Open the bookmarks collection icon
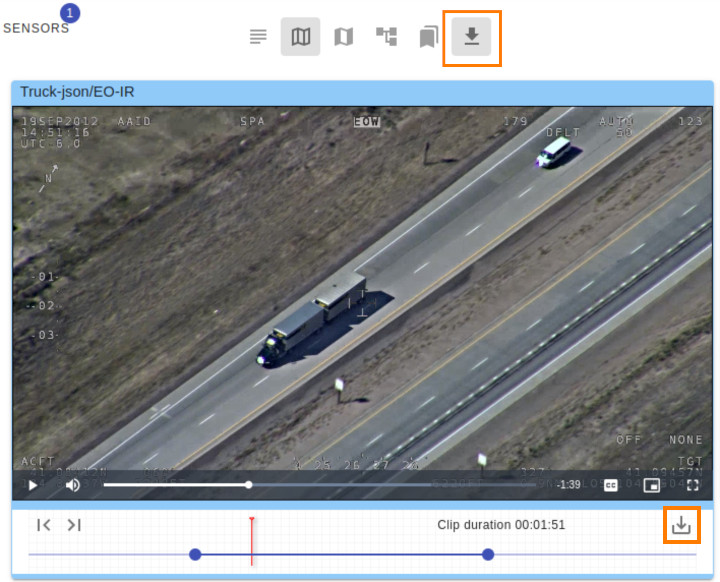720x582 pixels. pos(429,36)
